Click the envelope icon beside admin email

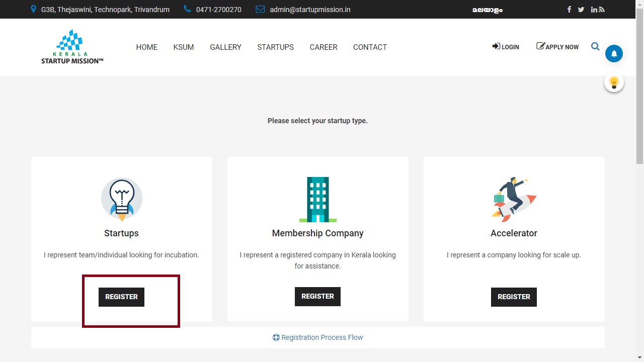coord(260,9)
